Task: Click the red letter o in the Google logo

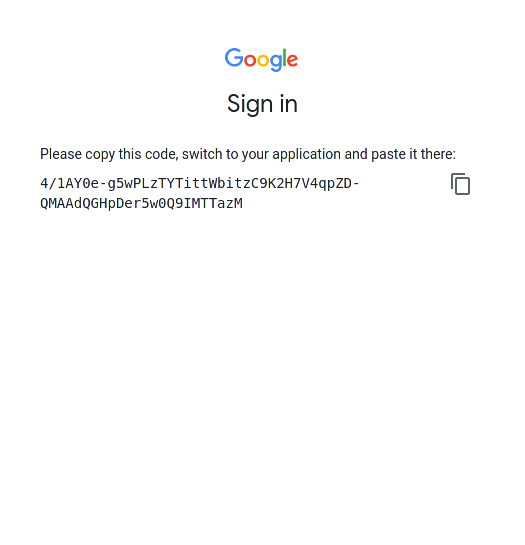Action: 250,60
